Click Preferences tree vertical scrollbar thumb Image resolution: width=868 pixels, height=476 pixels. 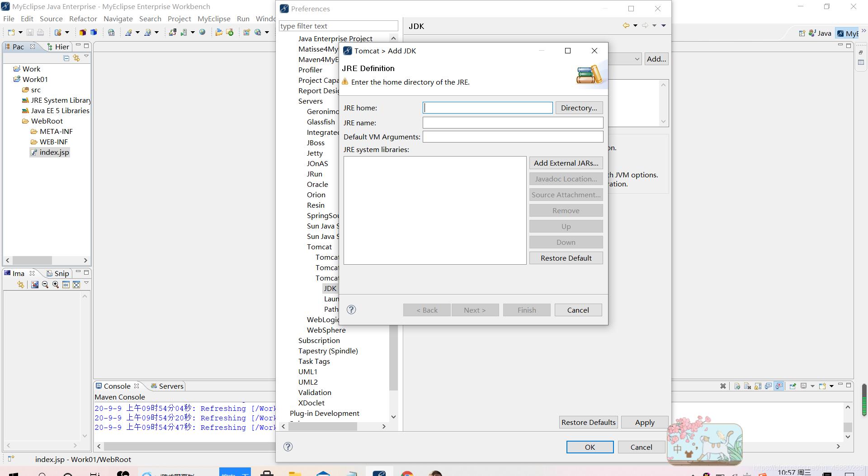393,357
